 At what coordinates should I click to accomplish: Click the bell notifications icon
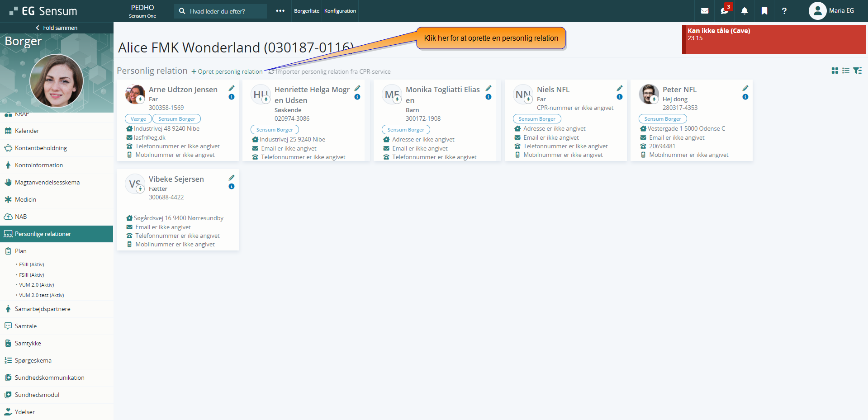point(745,11)
